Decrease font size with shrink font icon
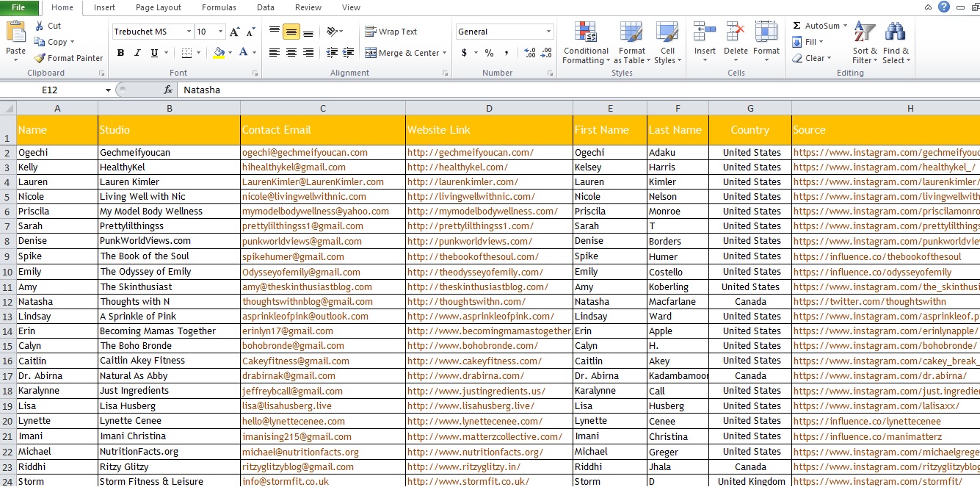The height and width of the screenshot is (487, 980). (x=250, y=32)
